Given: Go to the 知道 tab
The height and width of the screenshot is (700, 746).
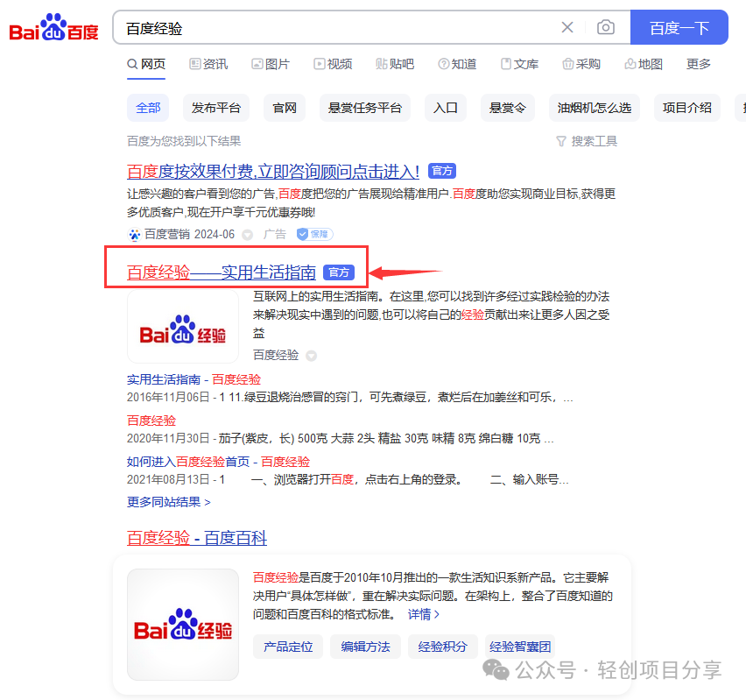Looking at the screenshot, I should (x=457, y=64).
